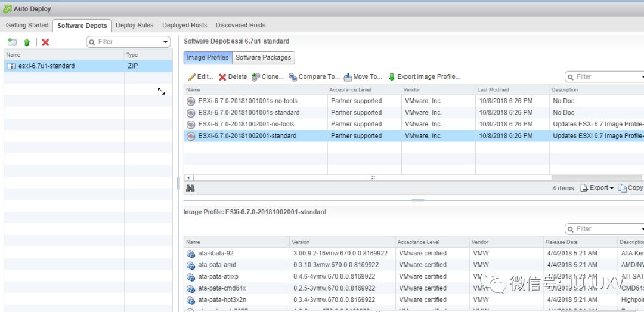Screen dimensions: 644x312
Task: Click Export Image Profile... label
Action: coord(429,77)
